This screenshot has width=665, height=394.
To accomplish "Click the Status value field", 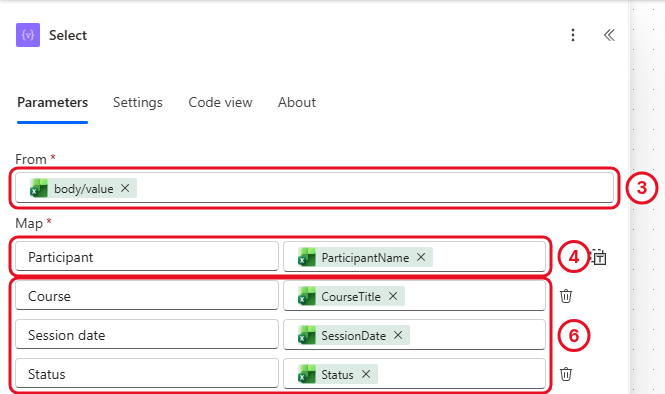I will pos(414,374).
